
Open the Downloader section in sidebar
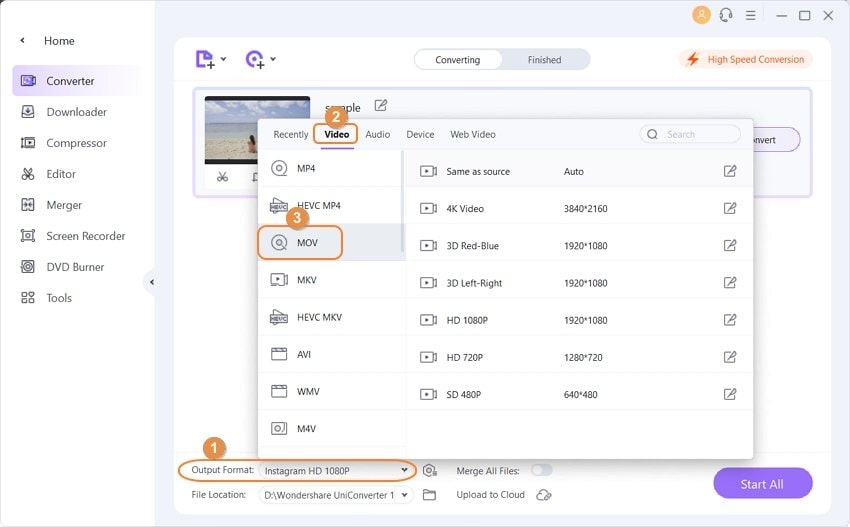tap(76, 112)
